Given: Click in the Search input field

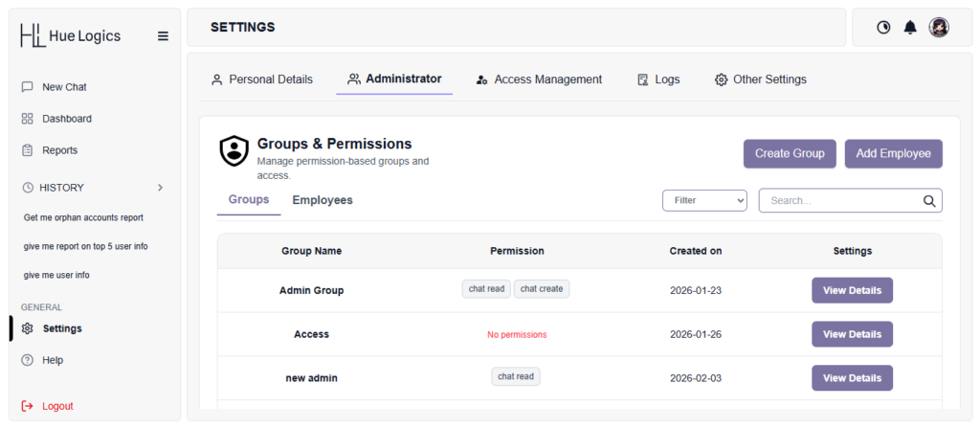Looking at the screenshot, I should click(840, 201).
